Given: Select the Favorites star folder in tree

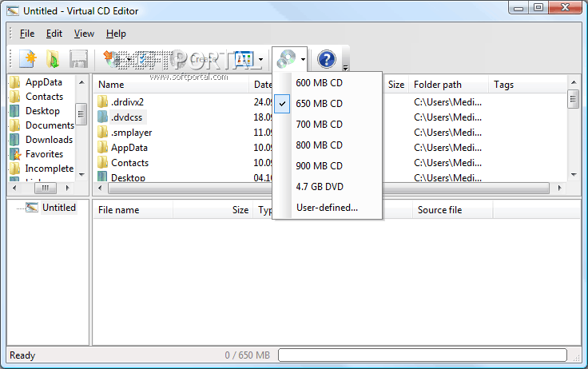Looking at the screenshot, I should [44, 154].
